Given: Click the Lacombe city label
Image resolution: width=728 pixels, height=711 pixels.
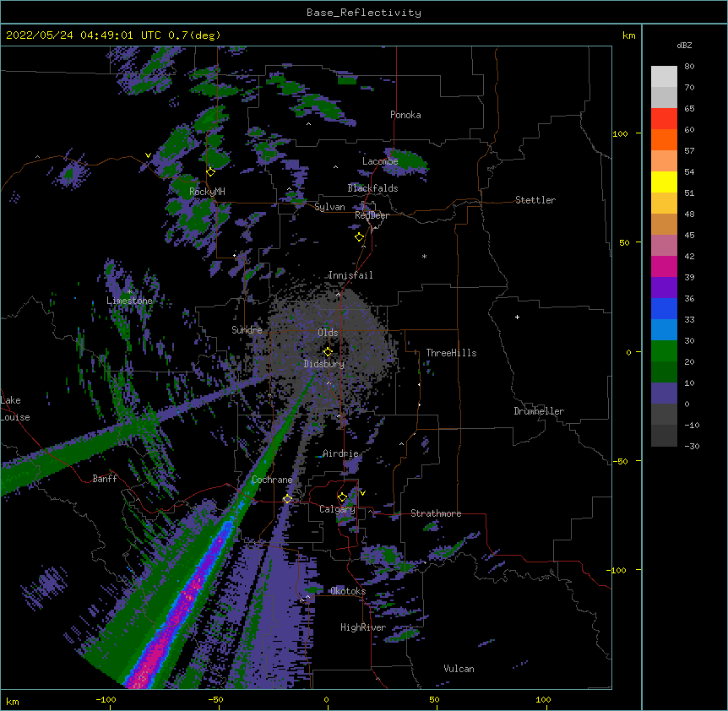Looking at the screenshot, I should [380, 161].
